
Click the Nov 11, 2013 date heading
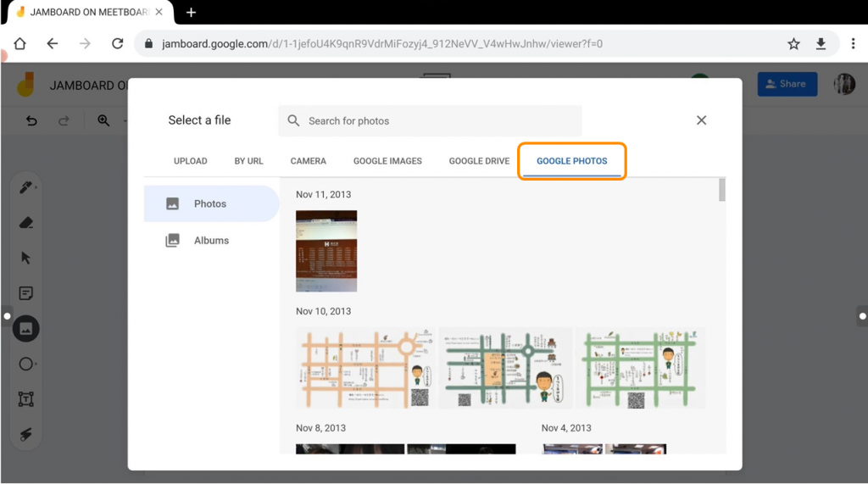point(323,194)
